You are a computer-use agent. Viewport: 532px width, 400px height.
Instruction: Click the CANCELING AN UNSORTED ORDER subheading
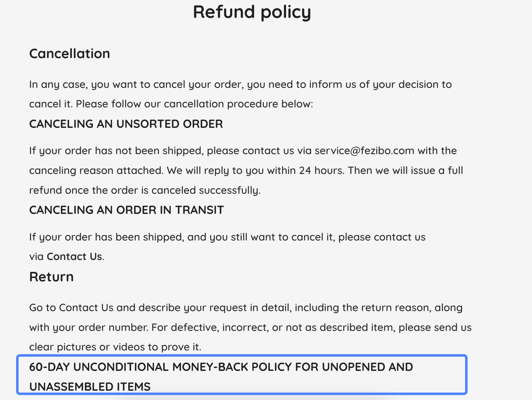126,124
